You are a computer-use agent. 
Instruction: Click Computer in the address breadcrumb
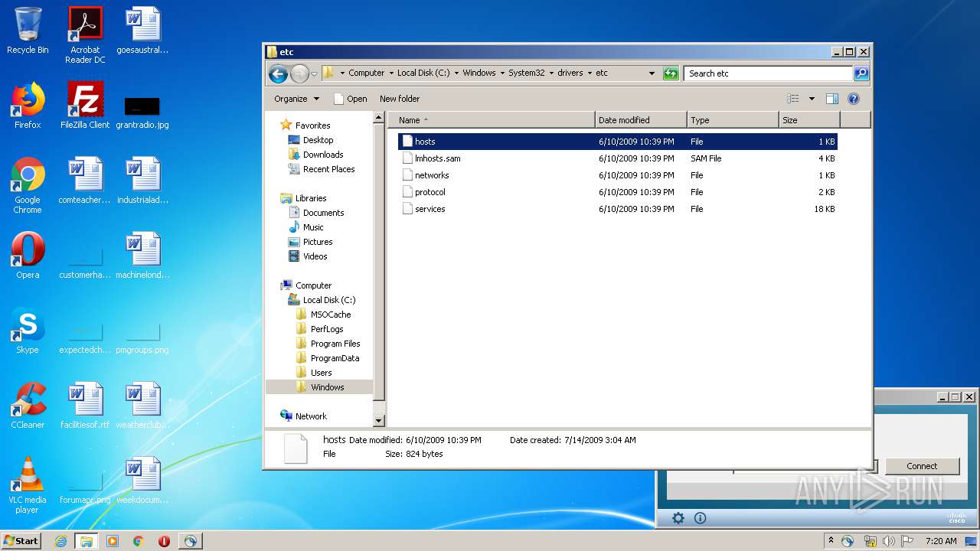click(x=366, y=73)
